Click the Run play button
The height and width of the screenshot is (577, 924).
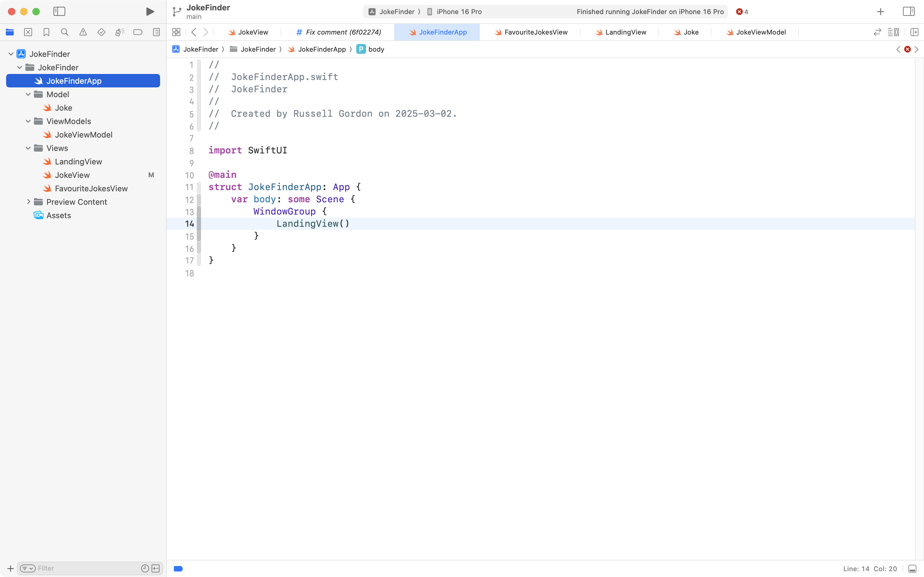click(150, 11)
